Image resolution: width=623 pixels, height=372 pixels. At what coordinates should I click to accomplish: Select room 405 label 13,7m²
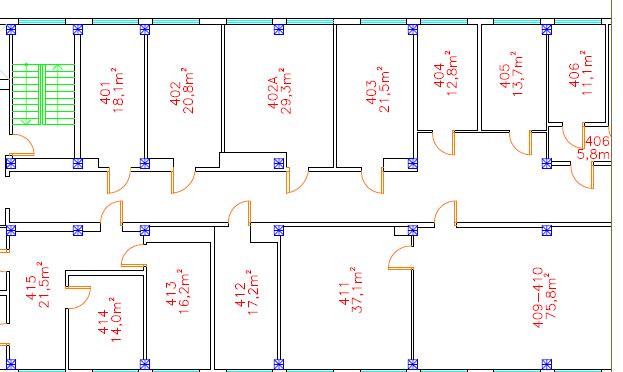point(511,74)
